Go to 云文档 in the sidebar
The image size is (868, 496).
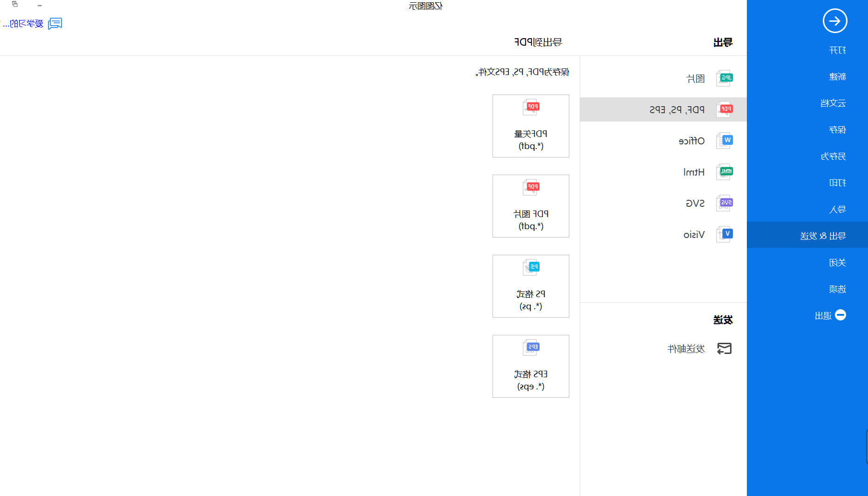(x=833, y=103)
